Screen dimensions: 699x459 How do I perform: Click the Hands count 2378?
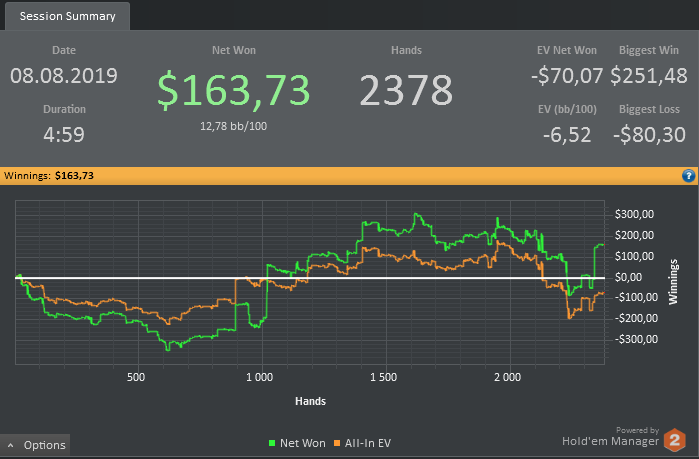point(406,90)
